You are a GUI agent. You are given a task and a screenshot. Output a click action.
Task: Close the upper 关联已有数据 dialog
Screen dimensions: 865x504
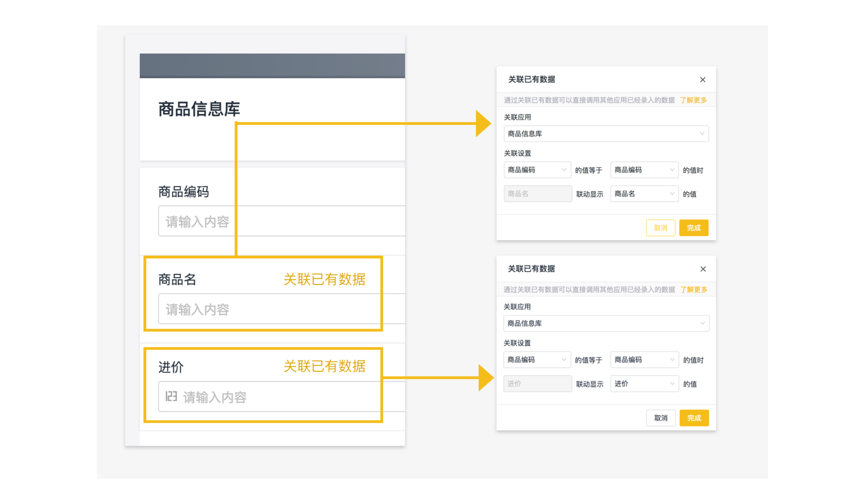pyautogui.click(x=702, y=80)
